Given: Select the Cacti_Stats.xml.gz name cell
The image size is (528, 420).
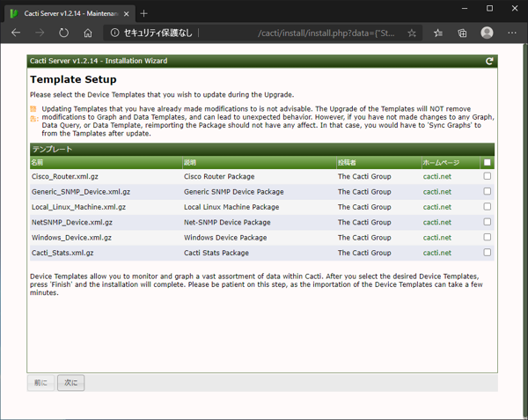Looking at the screenshot, I should tap(62, 253).
